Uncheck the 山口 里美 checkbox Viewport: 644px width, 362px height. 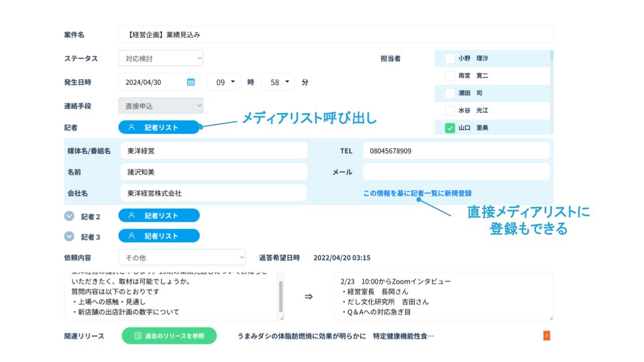450,128
